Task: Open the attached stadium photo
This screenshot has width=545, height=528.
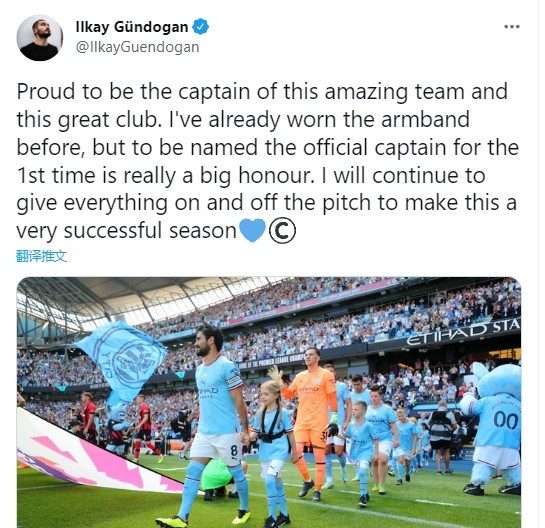Action: tap(269, 402)
